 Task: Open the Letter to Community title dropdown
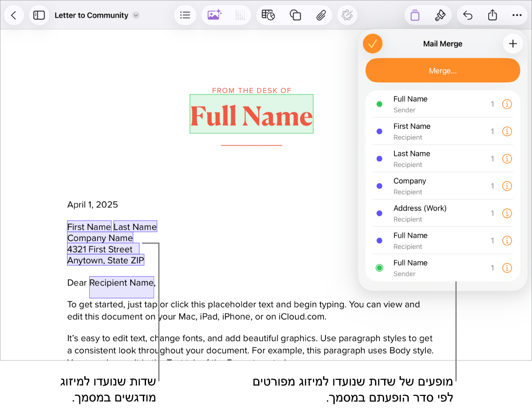[x=135, y=15]
